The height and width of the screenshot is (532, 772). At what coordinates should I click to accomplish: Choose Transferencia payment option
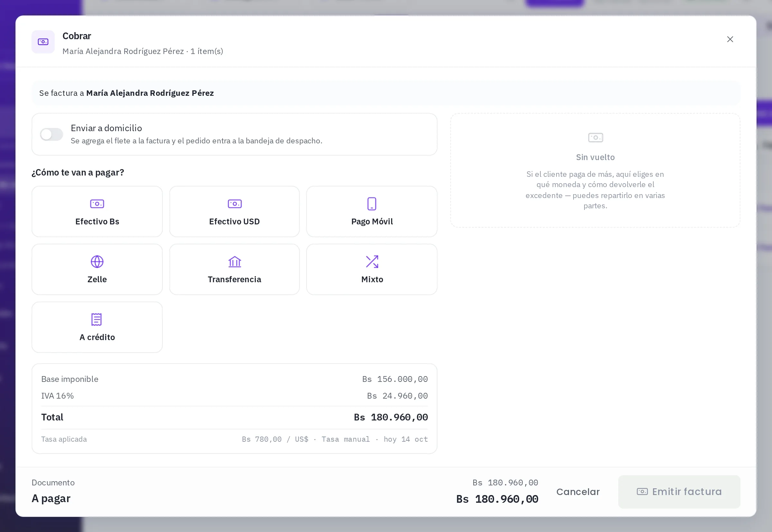(234, 269)
